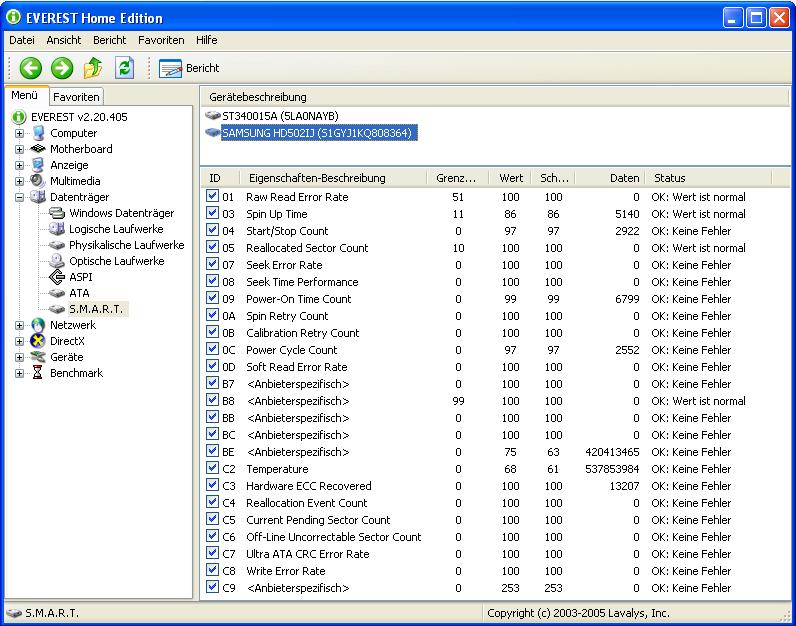Image resolution: width=796 pixels, height=626 pixels.
Task: Open the Datei menu
Action: pyautogui.click(x=22, y=40)
